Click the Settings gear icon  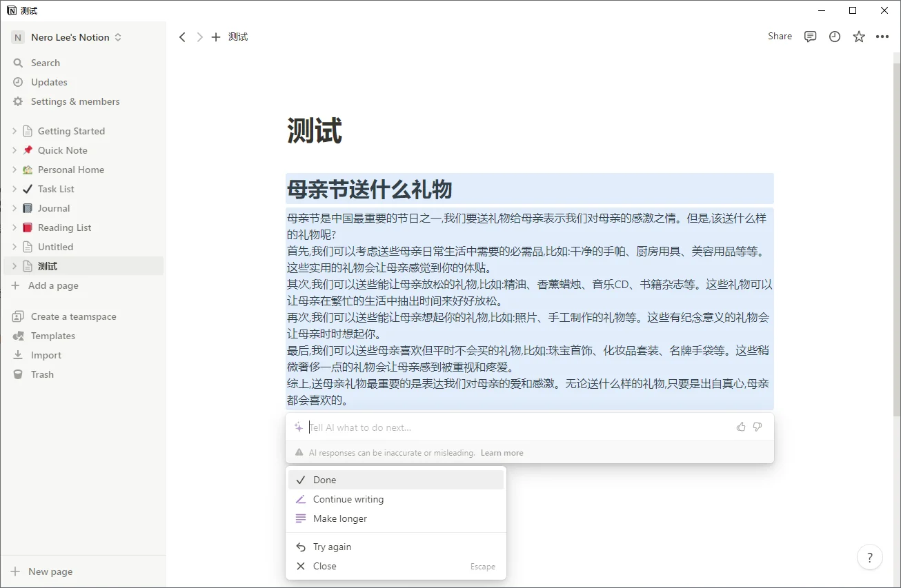[18, 101]
